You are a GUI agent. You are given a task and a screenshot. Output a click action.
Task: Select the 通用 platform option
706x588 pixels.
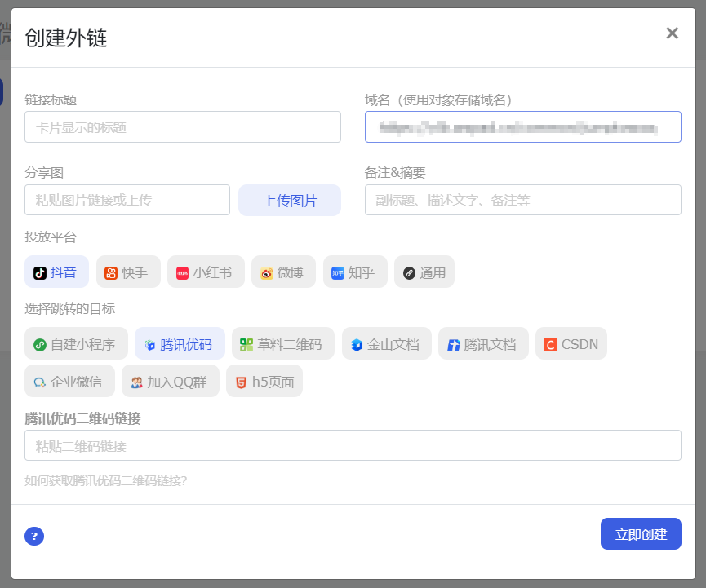click(424, 272)
